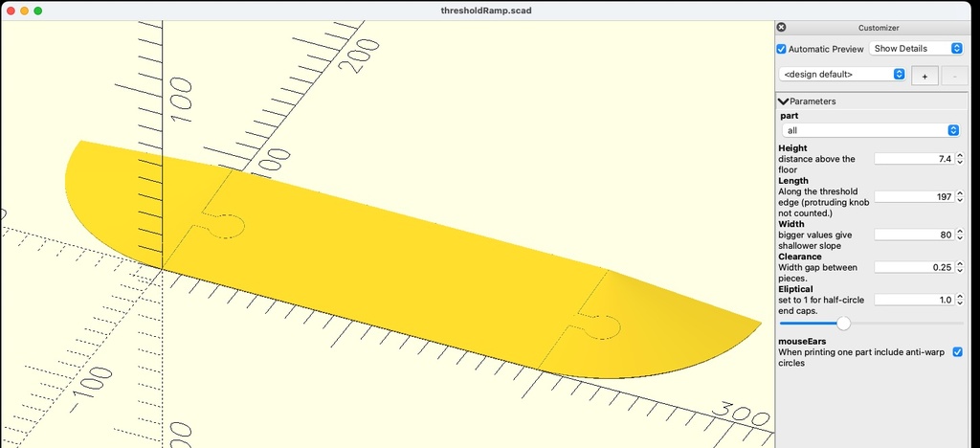Click the red window close button
This screenshot has height=448, width=980.
11,11
